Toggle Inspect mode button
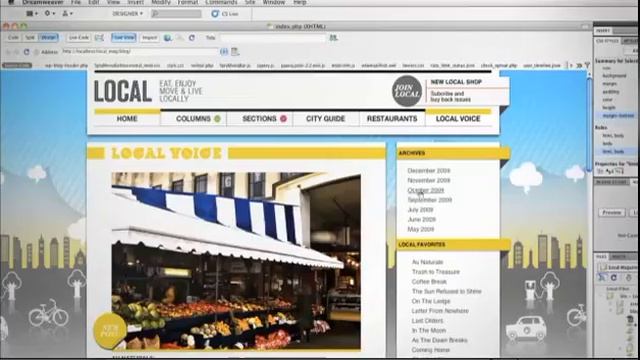640x360 pixels. [149, 38]
